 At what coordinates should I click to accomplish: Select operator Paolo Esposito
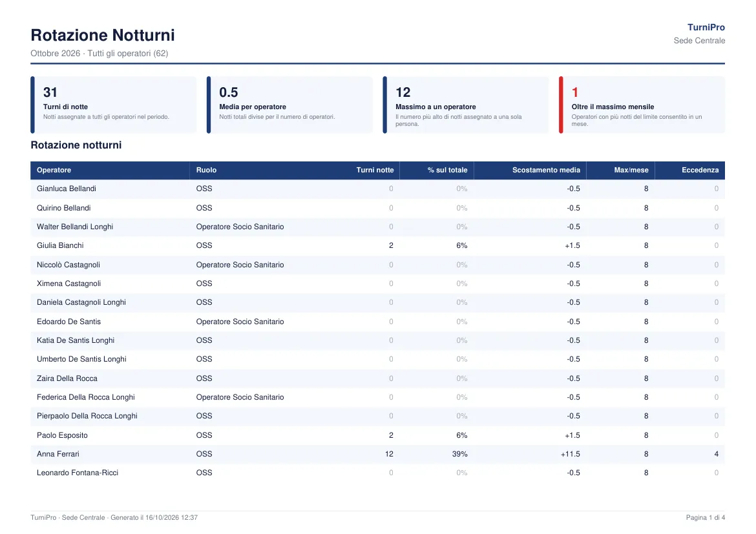click(62, 435)
